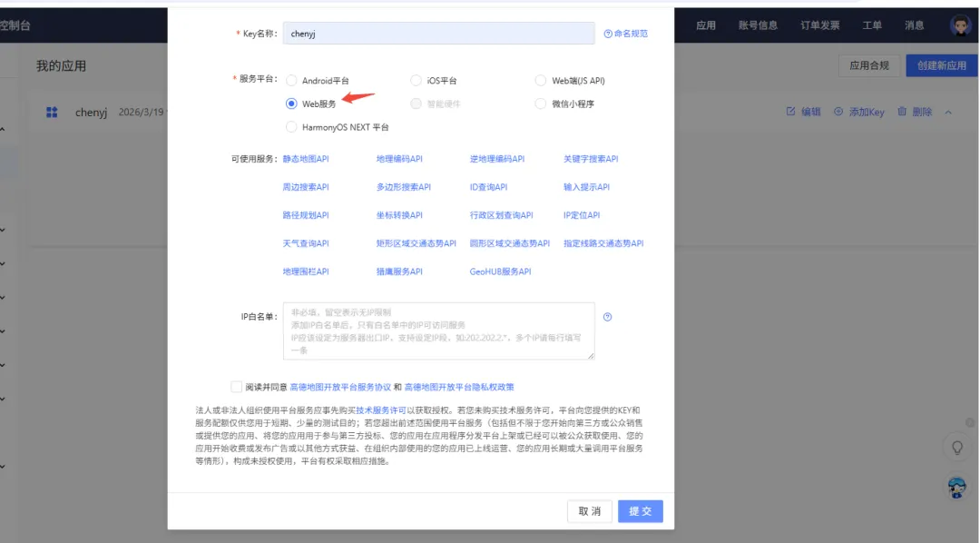This screenshot has width=980, height=543.
Task: Select the Android平台 radio button
Action: coord(291,81)
